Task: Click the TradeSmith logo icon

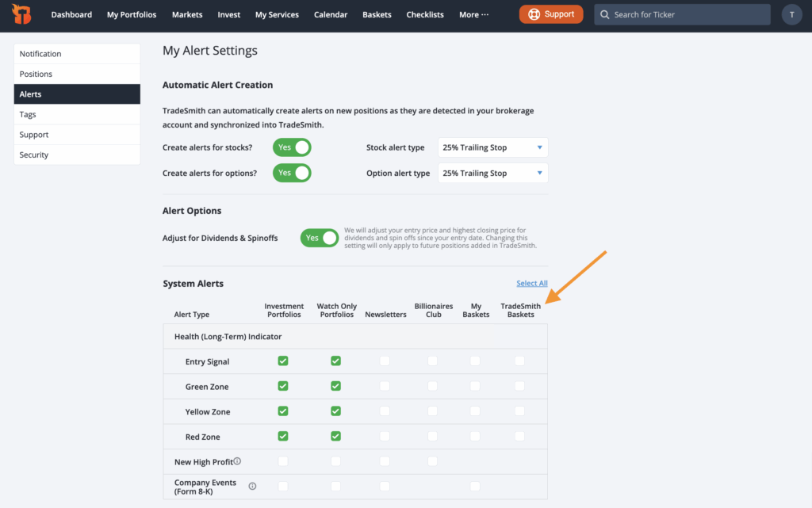Action: click(x=21, y=14)
